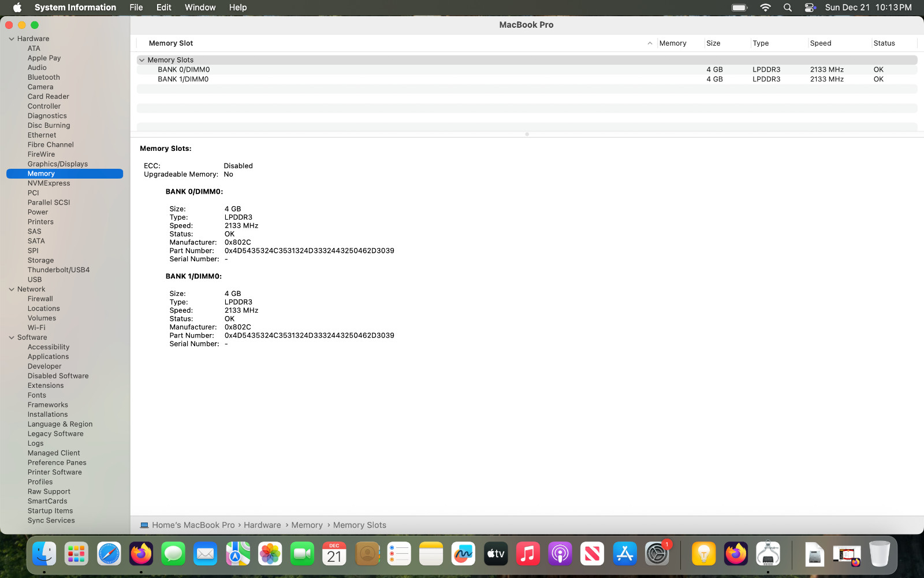Collapse the Network section
This screenshot has height=578, width=924.
tap(12, 290)
